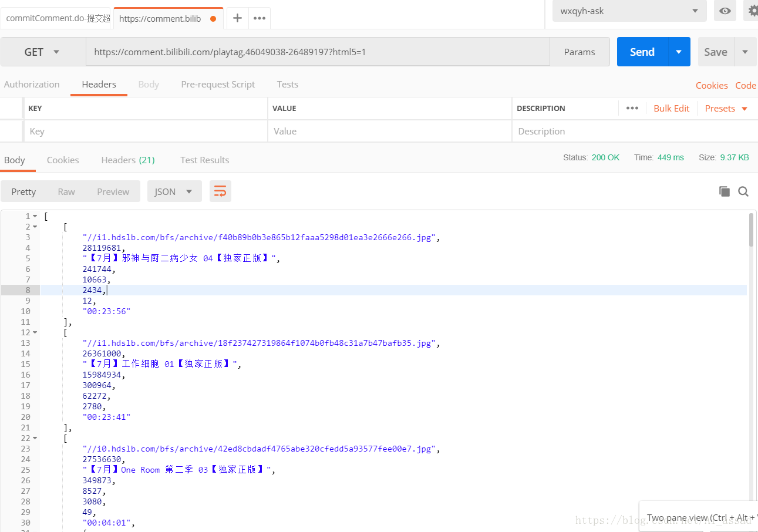The image size is (758, 532).
Task: Switch to commitComment.do request tab
Action: [x=56, y=18]
